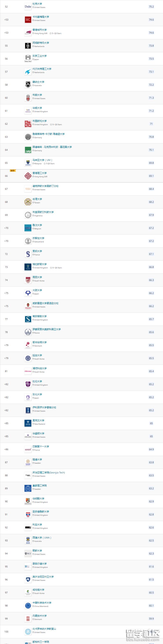This screenshot has height=644, width=163.
Task: Click the Duke University logo
Action: 28,7
